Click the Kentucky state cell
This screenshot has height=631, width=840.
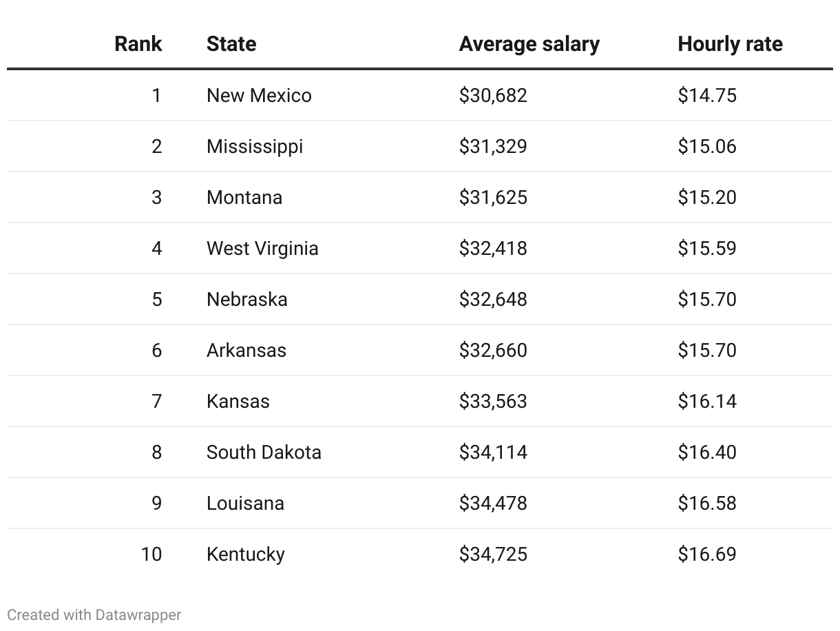pyautogui.click(x=246, y=554)
